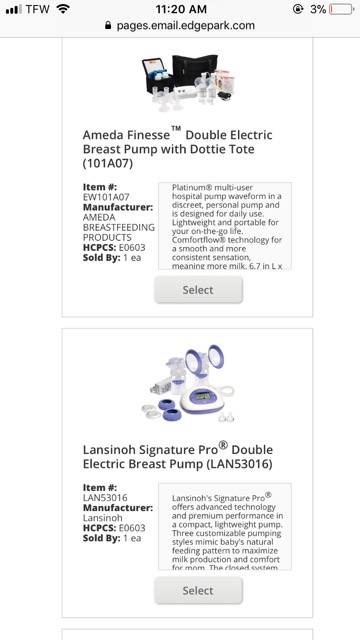Open the pages.email.edgepark.com address bar

(180, 25)
